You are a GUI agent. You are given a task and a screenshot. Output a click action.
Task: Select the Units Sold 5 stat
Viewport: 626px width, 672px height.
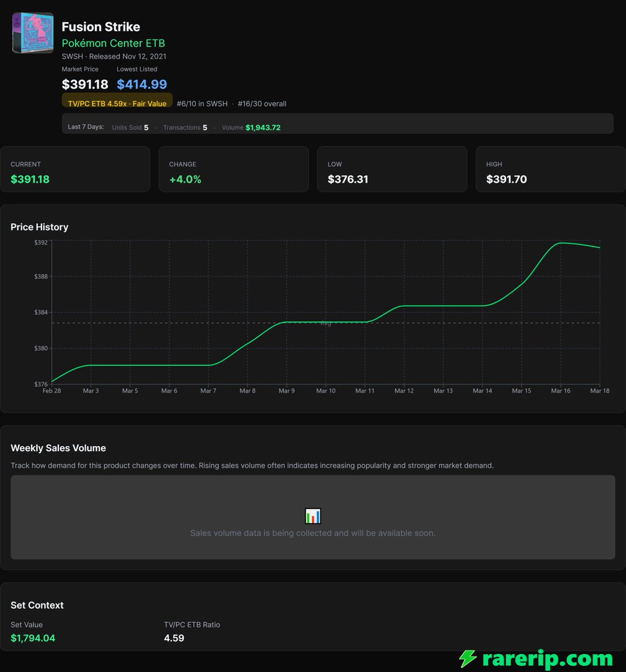131,128
